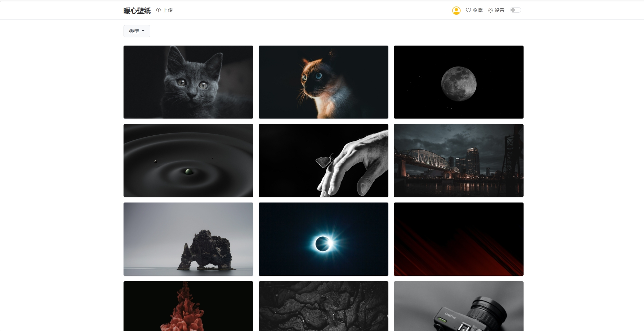Viewport: 644px width, 331px height.
Task: Open the hand with butterfly wallpaper
Action: (323, 160)
